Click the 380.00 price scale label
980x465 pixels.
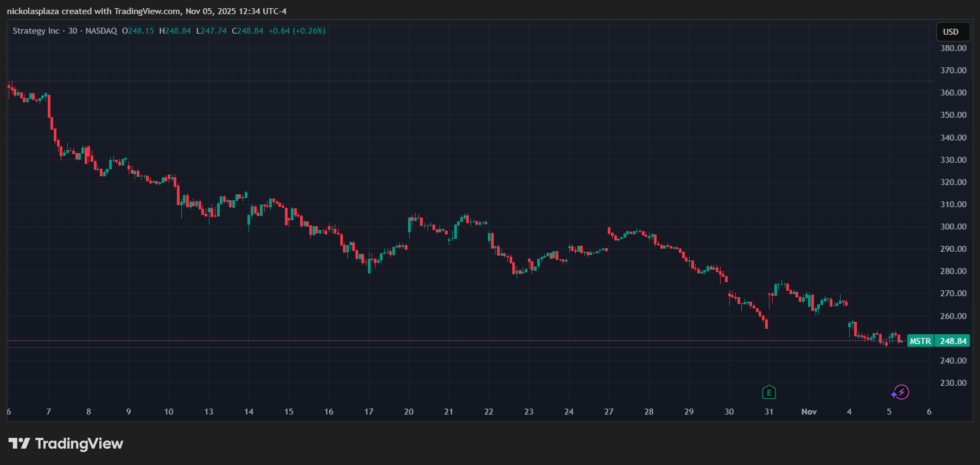[953, 48]
